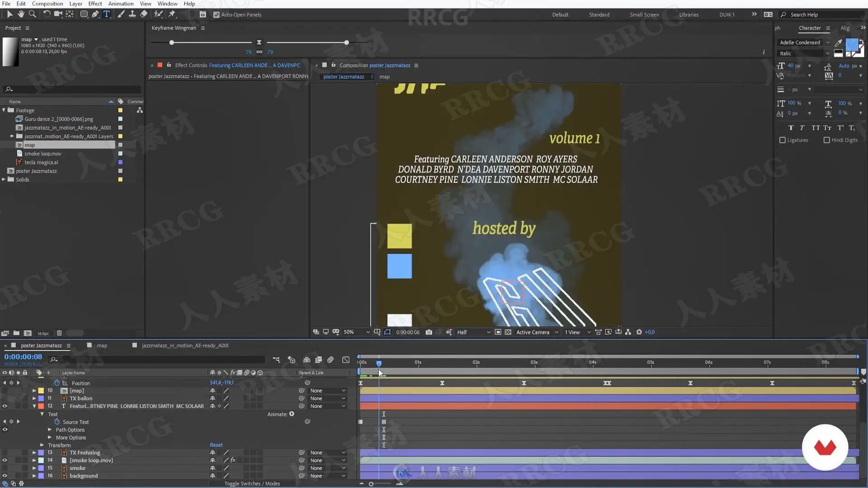Select the Puppet Pin tool
868x488 pixels.
click(172, 14)
